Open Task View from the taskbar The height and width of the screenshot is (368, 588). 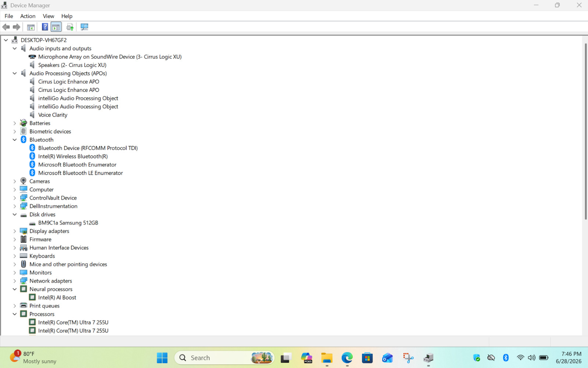286,358
